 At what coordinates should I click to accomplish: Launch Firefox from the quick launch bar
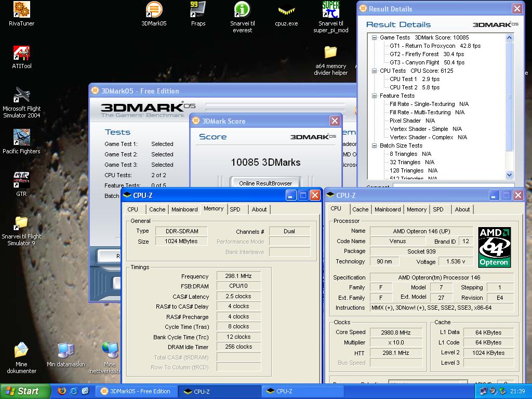pos(62,391)
